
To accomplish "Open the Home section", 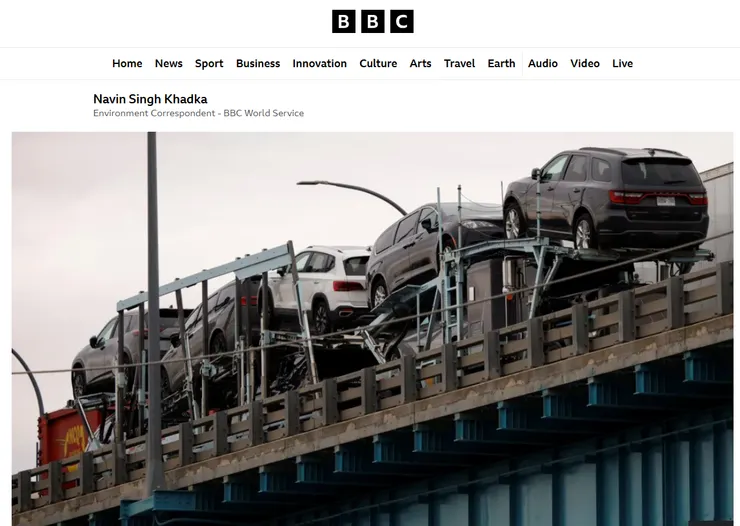I will [127, 63].
